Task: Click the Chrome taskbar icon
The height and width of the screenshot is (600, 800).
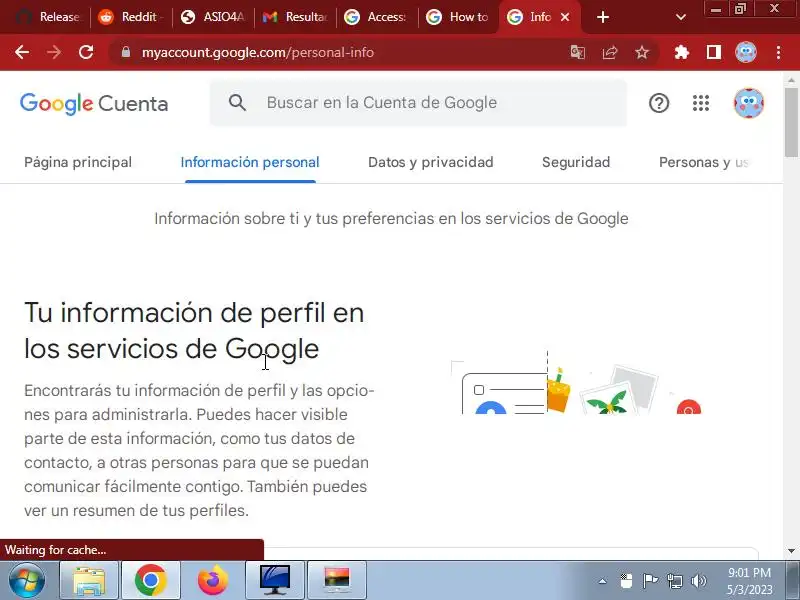Action: 151,581
